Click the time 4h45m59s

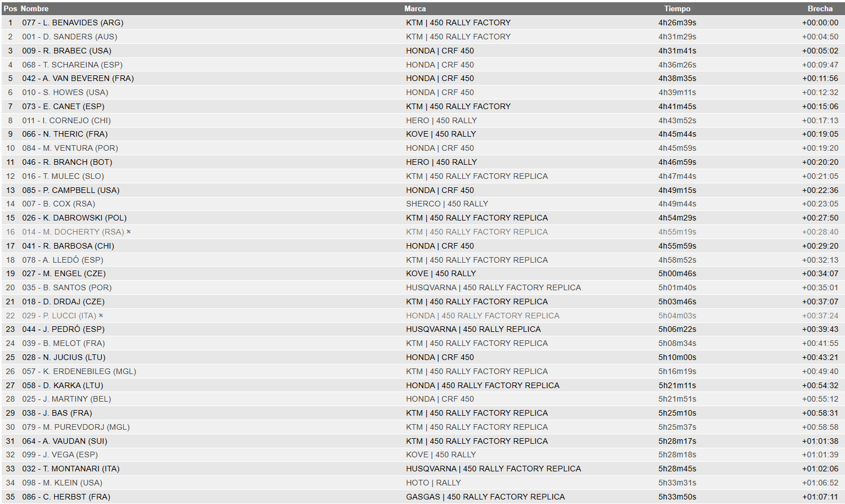(x=677, y=148)
